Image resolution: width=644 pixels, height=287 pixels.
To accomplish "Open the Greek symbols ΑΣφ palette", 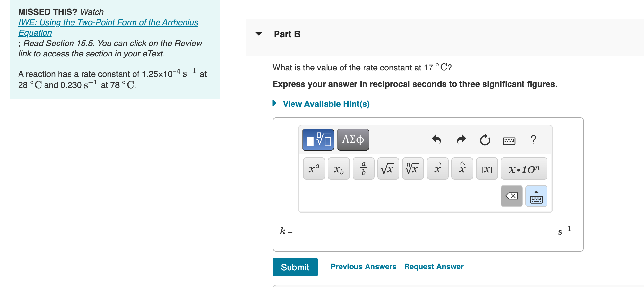I will coord(353,139).
